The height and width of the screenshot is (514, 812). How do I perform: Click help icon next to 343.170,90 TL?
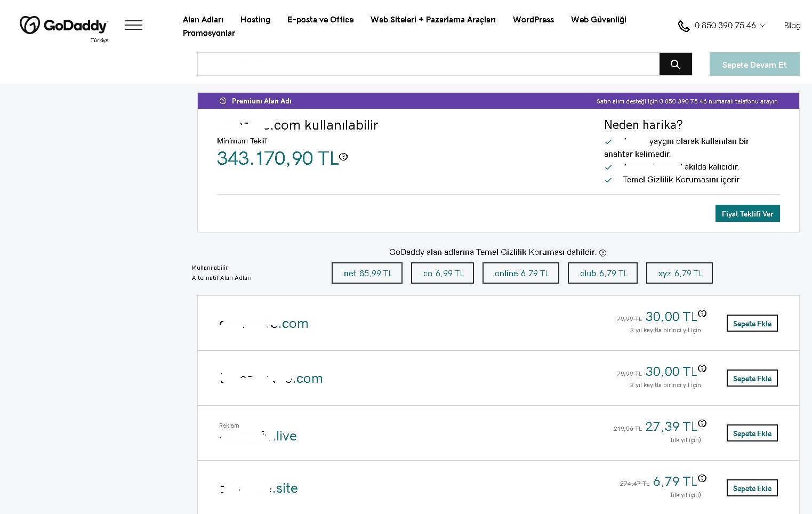click(x=343, y=157)
